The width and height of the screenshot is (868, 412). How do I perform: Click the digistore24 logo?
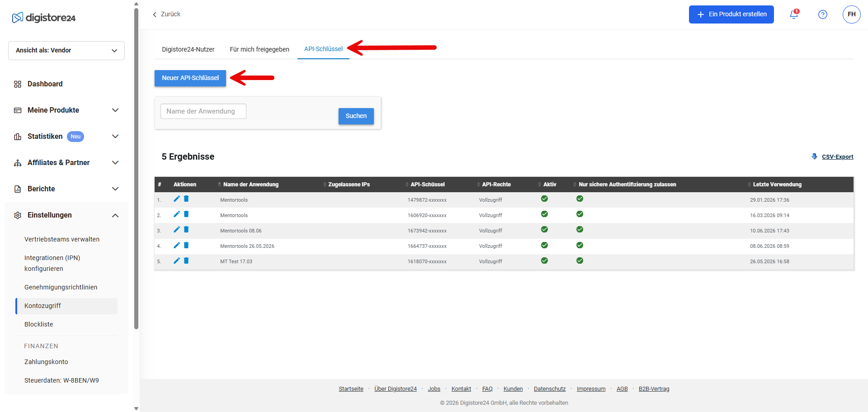pyautogui.click(x=44, y=18)
